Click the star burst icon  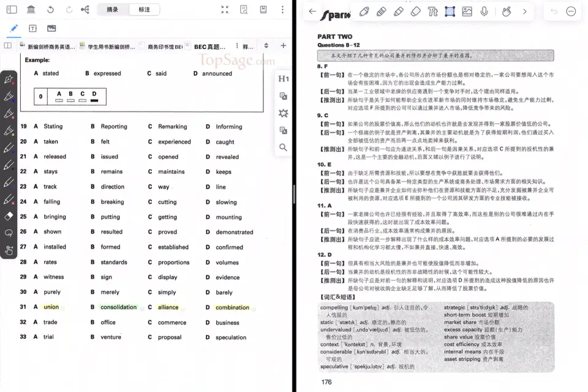click(x=283, y=113)
